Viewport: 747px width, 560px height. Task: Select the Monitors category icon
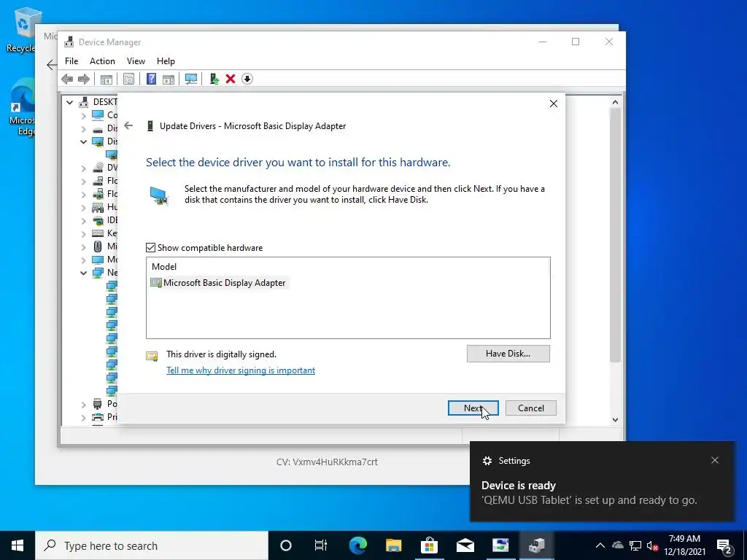tap(98, 260)
